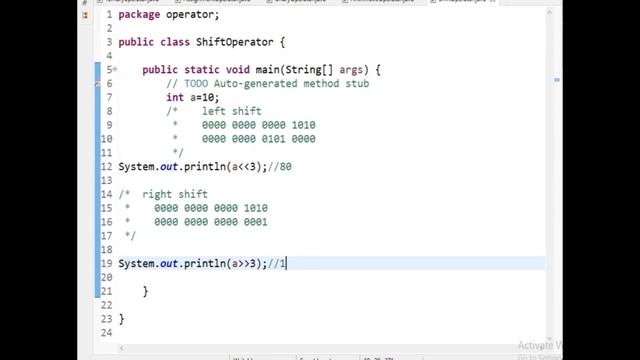Click the TODO task marker beside line 6

click(98, 84)
